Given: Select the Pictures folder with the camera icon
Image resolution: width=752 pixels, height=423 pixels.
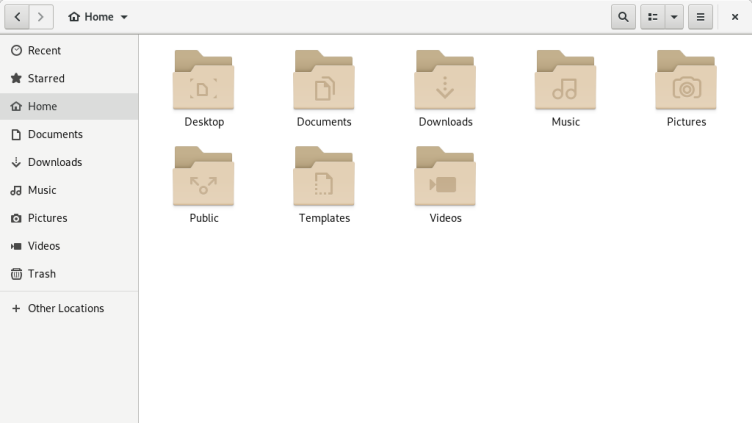Looking at the screenshot, I should 686,81.
